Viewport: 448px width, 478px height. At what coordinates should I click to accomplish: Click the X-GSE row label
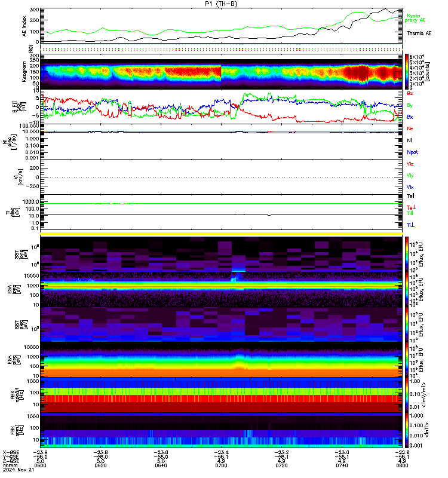tap(11, 453)
